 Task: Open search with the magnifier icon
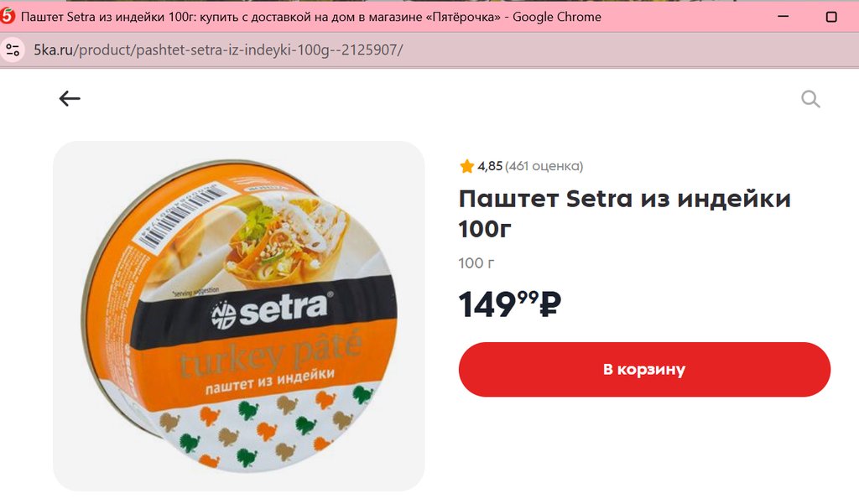pos(810,99)
